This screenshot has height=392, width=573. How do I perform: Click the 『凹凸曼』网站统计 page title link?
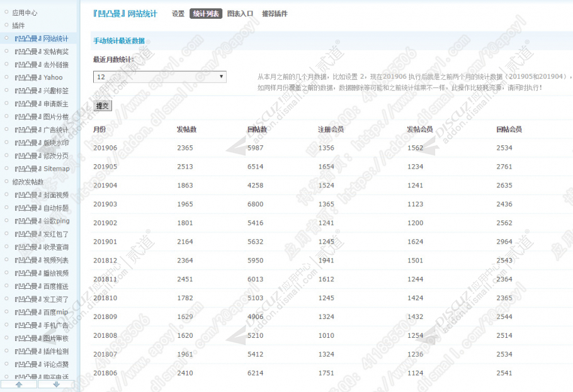click(125, 14)
